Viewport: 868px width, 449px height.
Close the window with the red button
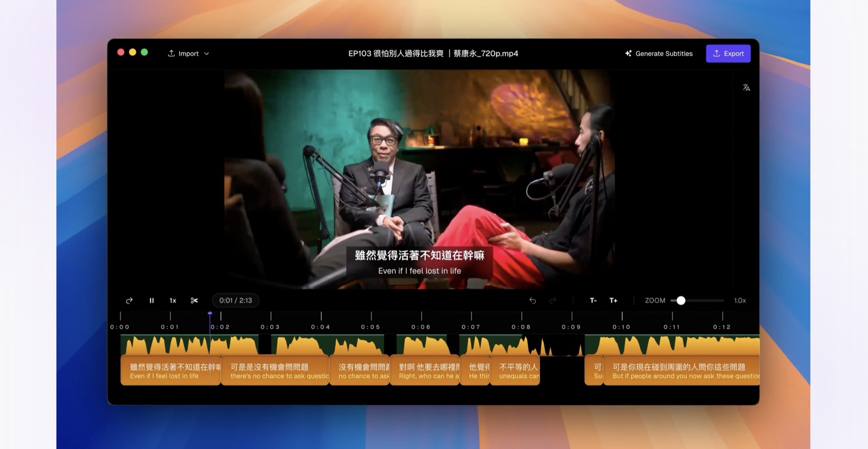pyautogui.click(x=120, y=52)
